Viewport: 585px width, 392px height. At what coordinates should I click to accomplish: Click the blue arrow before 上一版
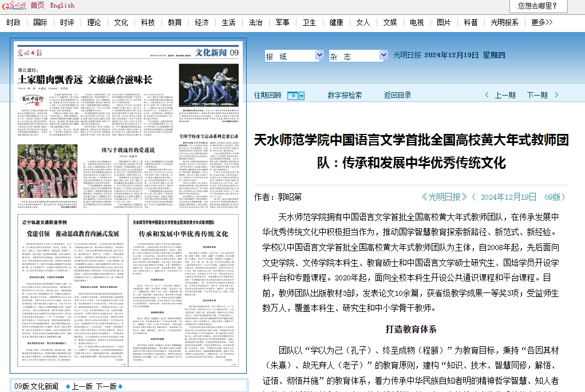68,386
